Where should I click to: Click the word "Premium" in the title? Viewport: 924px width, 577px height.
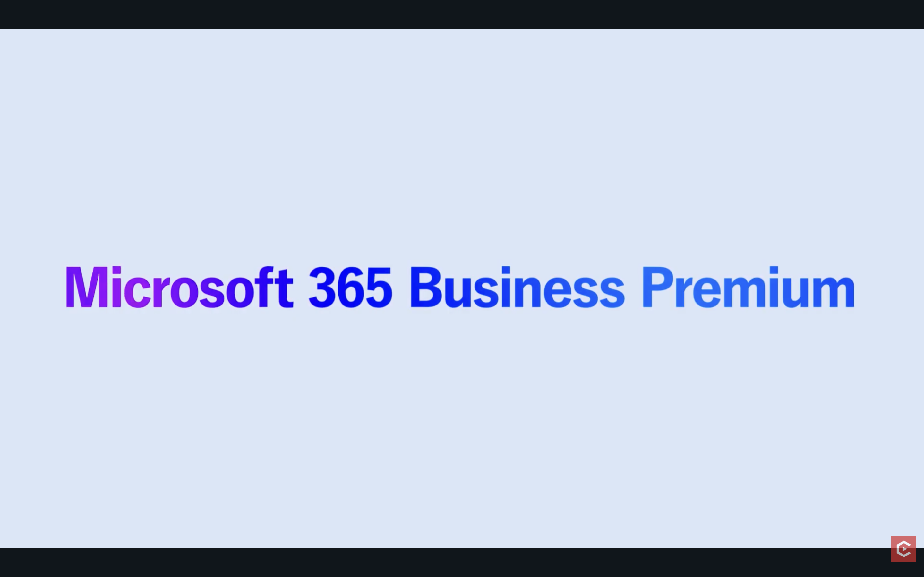pos(748,288)
